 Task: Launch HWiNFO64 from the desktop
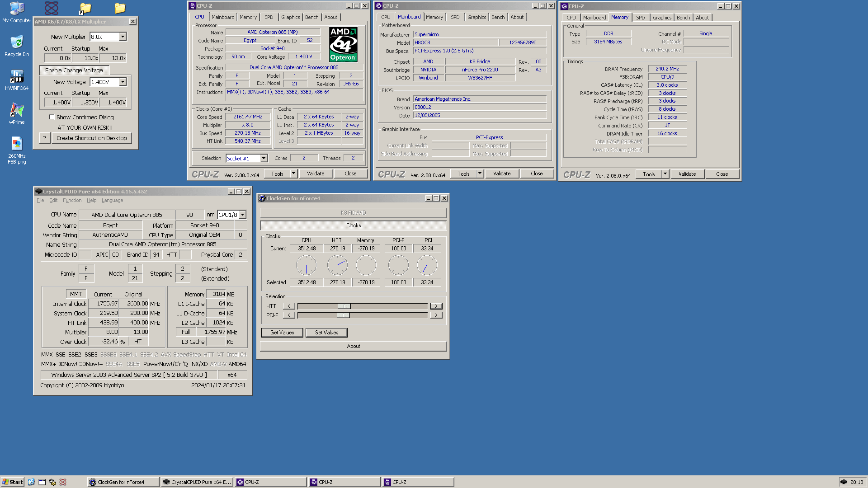[x=17, y=80]
